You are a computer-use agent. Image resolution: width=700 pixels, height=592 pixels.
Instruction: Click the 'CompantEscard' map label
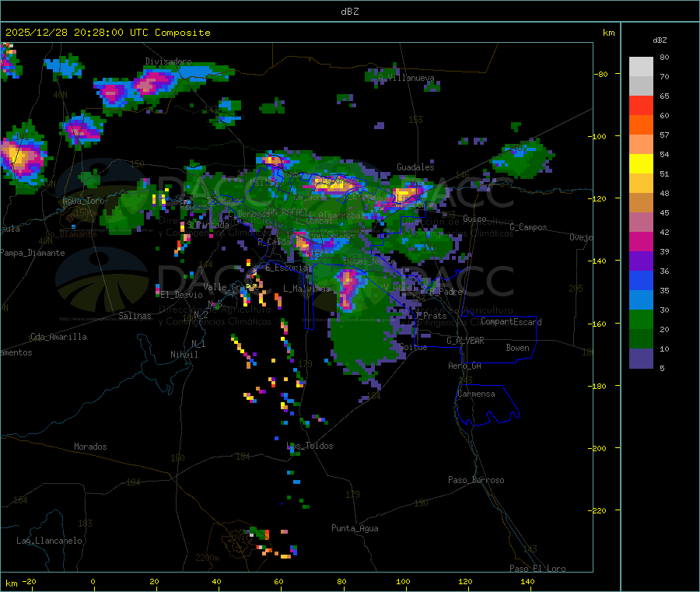pyautogui.click(x=511, y=322)
